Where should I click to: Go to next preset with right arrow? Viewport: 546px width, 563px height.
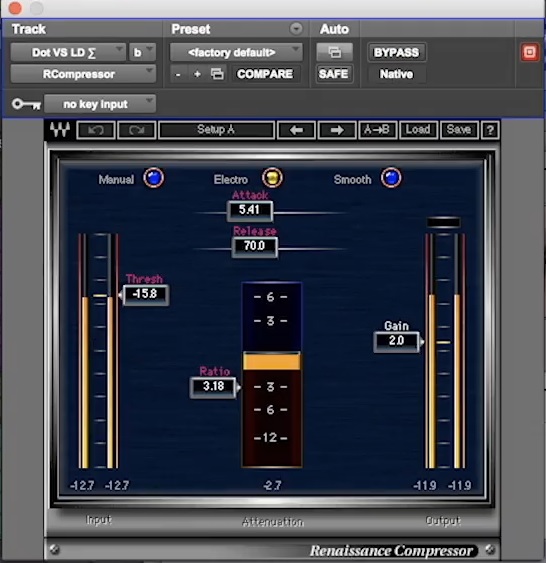click(337, 130)
